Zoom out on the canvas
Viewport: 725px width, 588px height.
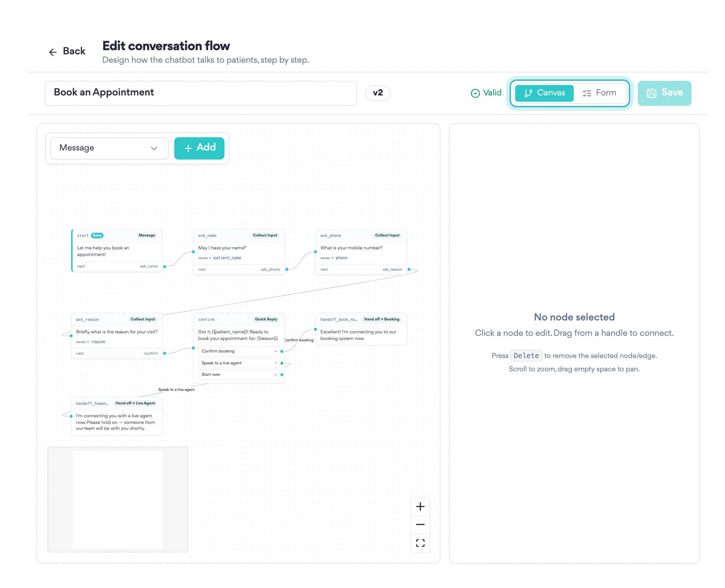[x=420, y=525]
